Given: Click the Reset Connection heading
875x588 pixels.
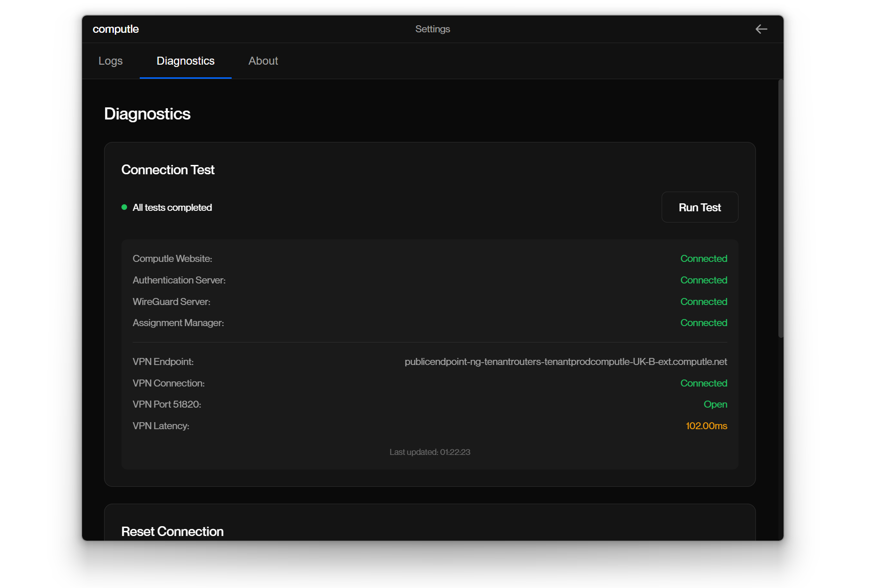Looking at the screenshot, I should (173, 531).
